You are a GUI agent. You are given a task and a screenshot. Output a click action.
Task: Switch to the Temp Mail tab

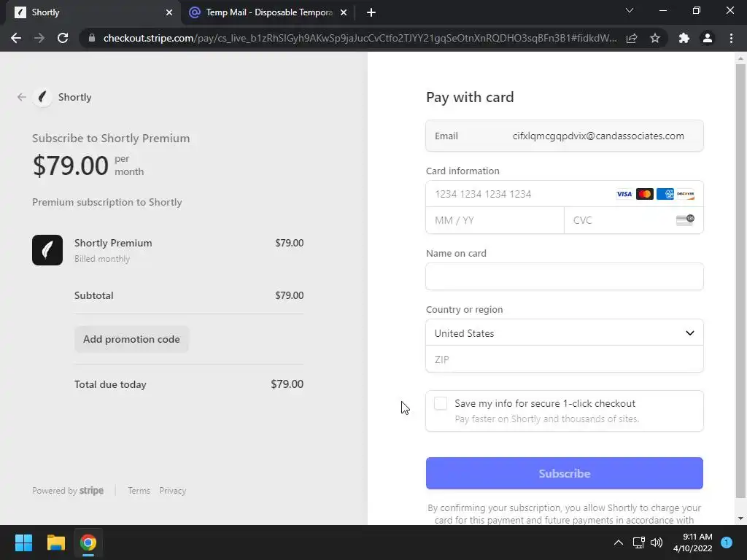263,12
